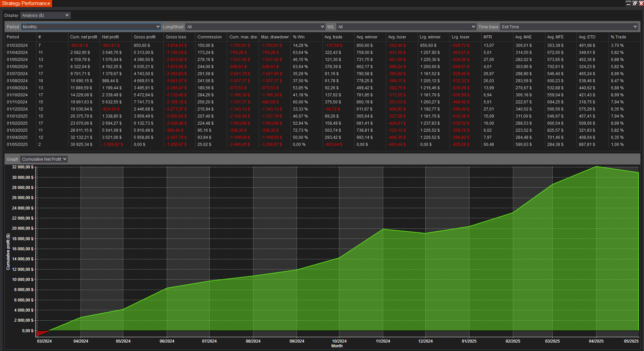The image size is (644, 351).
Task: Sort by Gross profit column header
Action: point(147,37)
